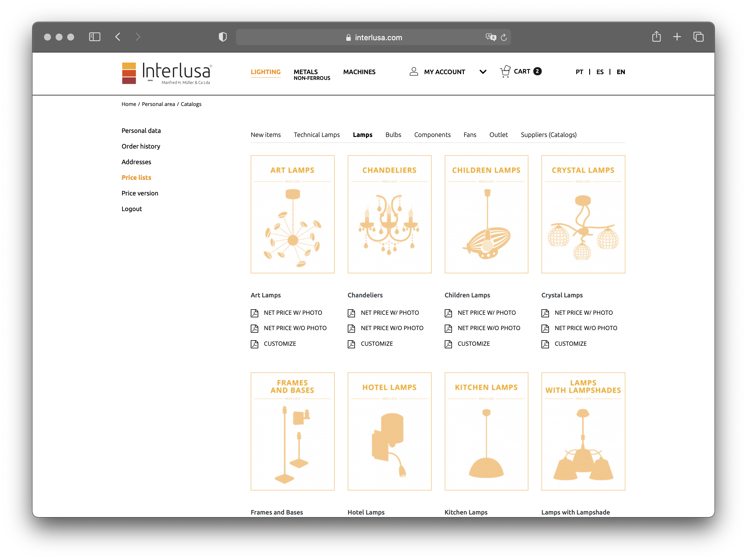The image size is (747, 560).
Task: Open the Suppliers (Catalogs) tab
Action: point(548,135)
